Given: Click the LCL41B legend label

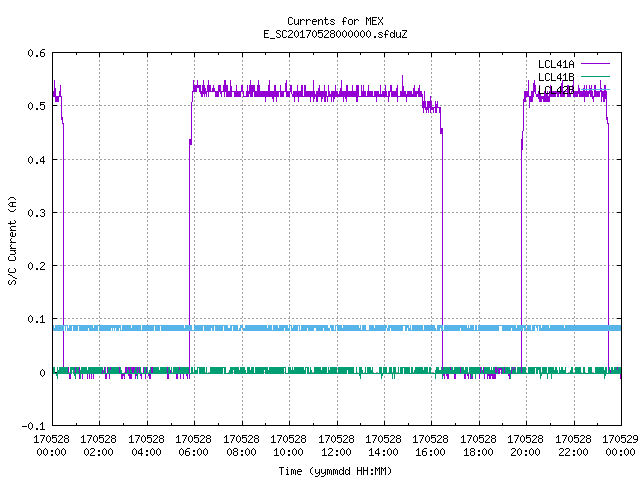Looking at the screenshot, I should [556, 77].
